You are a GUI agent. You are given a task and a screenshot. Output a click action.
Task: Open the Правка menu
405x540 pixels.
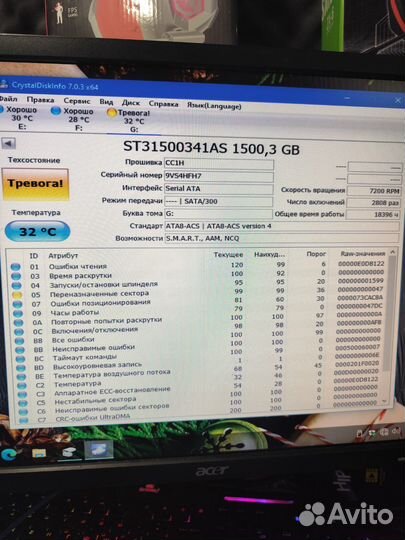[40, 100]
